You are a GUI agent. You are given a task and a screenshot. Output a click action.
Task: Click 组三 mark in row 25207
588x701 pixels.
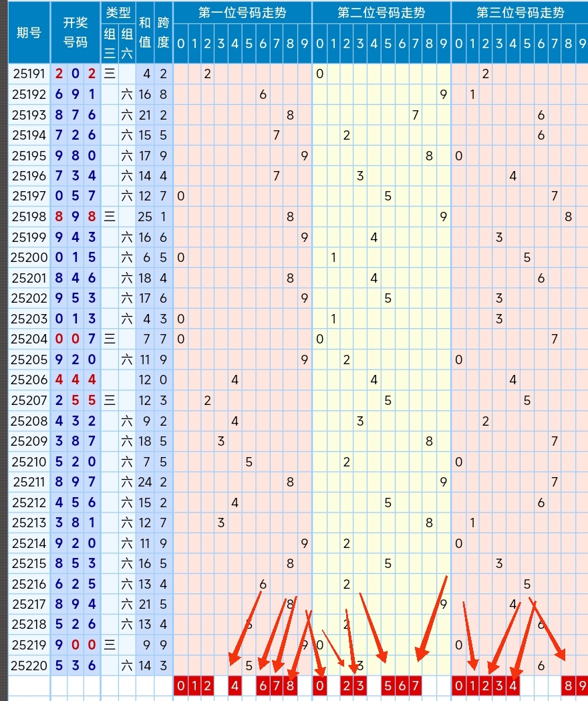tap(110, 400)
